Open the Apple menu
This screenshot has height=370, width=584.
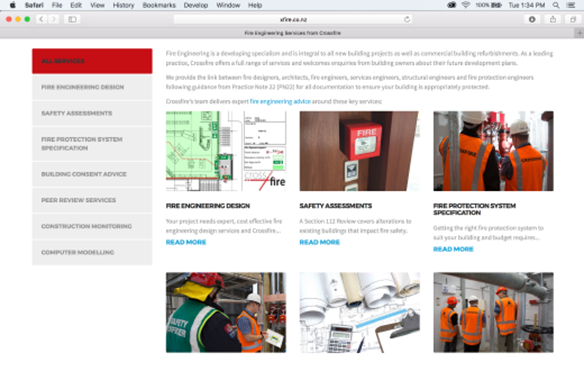pos(12,5)
